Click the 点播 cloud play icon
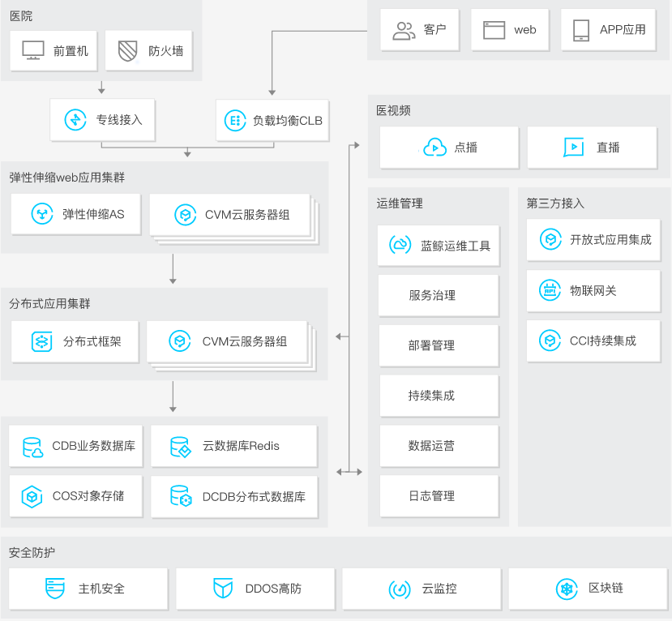This screenshot has height=621, width=672. pyautogui.click(x=435, y=147)
